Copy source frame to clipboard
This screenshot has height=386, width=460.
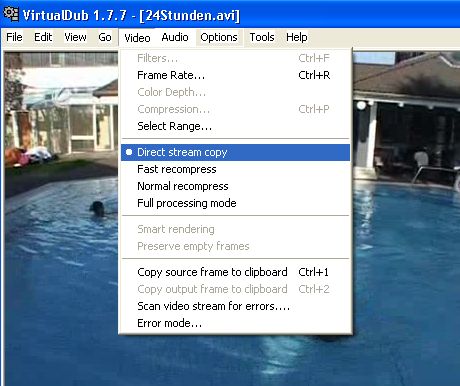[x=235, y=272]
